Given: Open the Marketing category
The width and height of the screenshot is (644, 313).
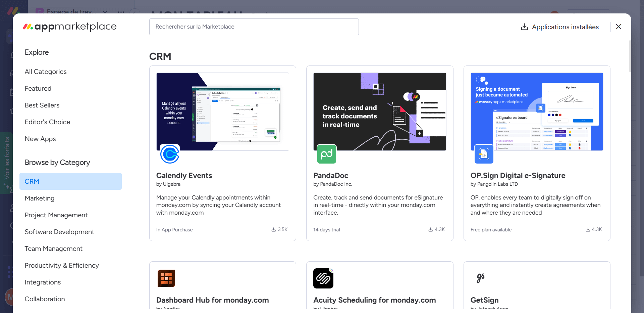Looking at the screenshot, I should click(40, 198).
